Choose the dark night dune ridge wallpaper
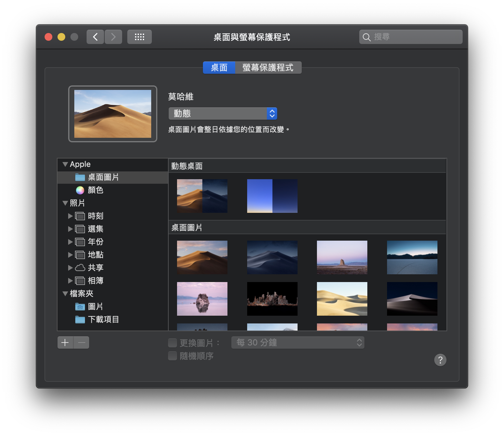Image resolution: width=504 pixels, height=436 pixels. (412, 299)
